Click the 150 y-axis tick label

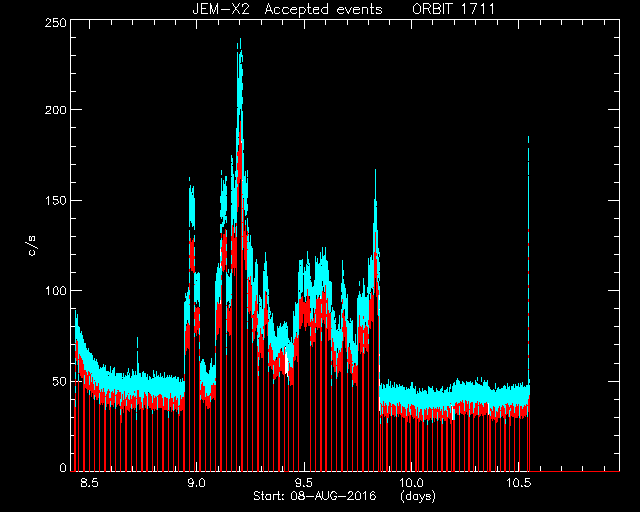(x=55, y=200)
